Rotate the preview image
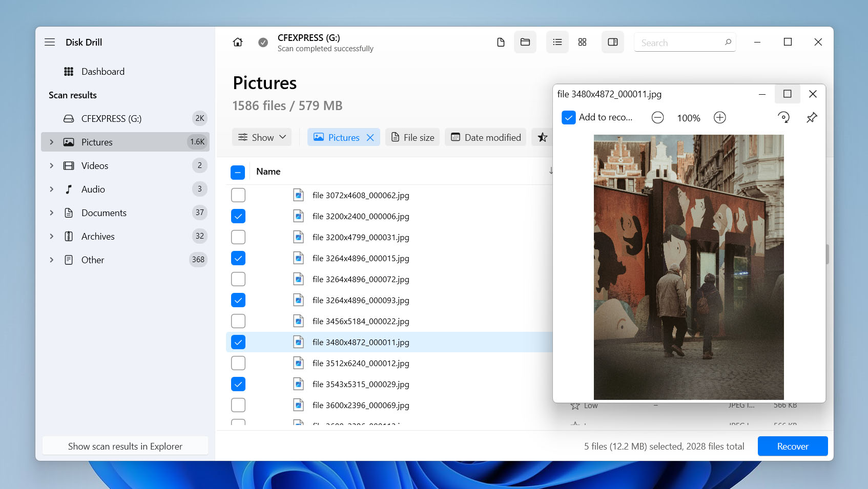Viewport: 868px width, 489px height. pos(783,118)
